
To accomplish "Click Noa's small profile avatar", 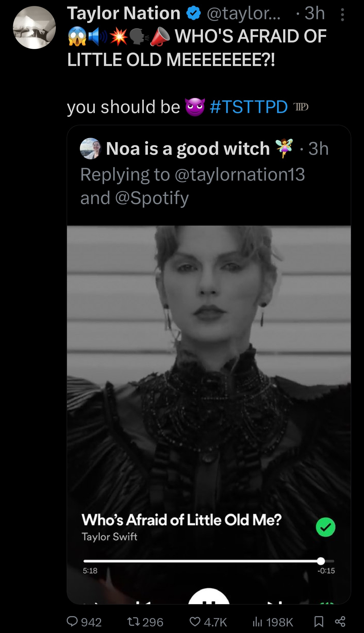I will point(90,148).
